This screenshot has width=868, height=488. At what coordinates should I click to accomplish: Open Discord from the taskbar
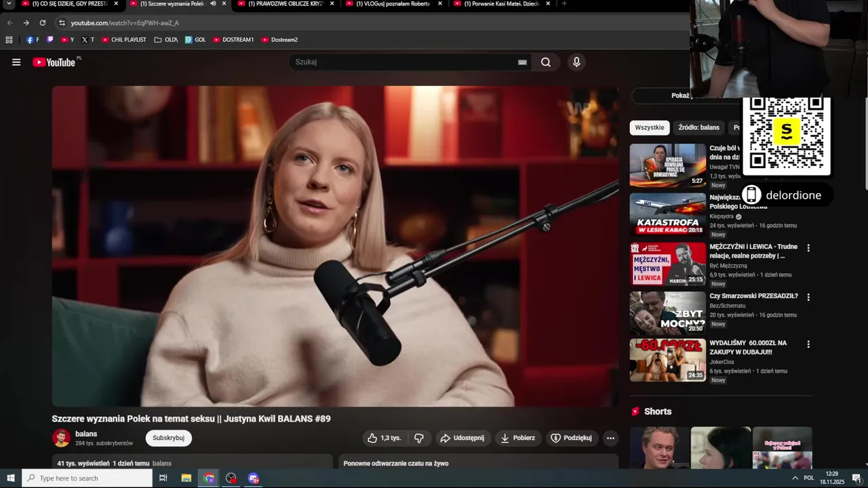pyautogui.click(x=254, y=478)
